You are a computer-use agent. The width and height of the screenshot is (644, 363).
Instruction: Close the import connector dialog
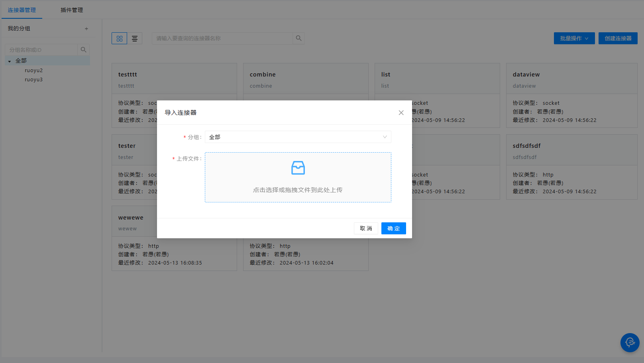point(401,113)
